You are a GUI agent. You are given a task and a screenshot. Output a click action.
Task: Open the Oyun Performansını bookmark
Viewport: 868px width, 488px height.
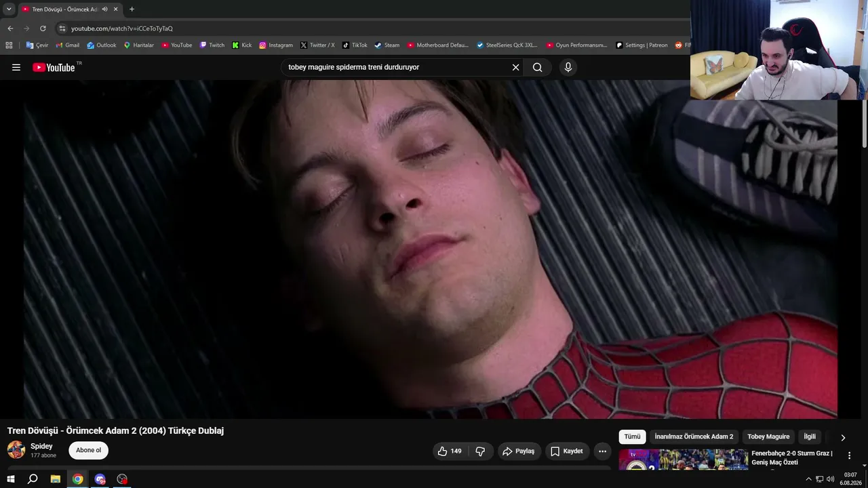576,45
